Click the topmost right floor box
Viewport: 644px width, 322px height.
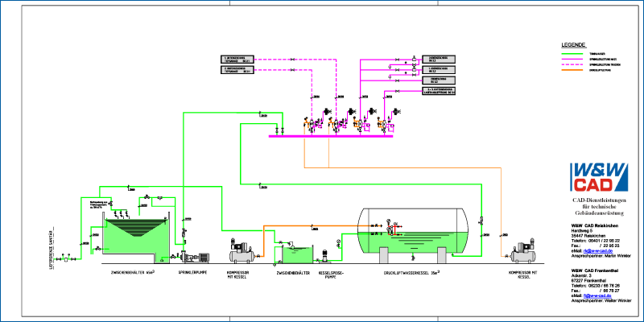coord(439,60)
